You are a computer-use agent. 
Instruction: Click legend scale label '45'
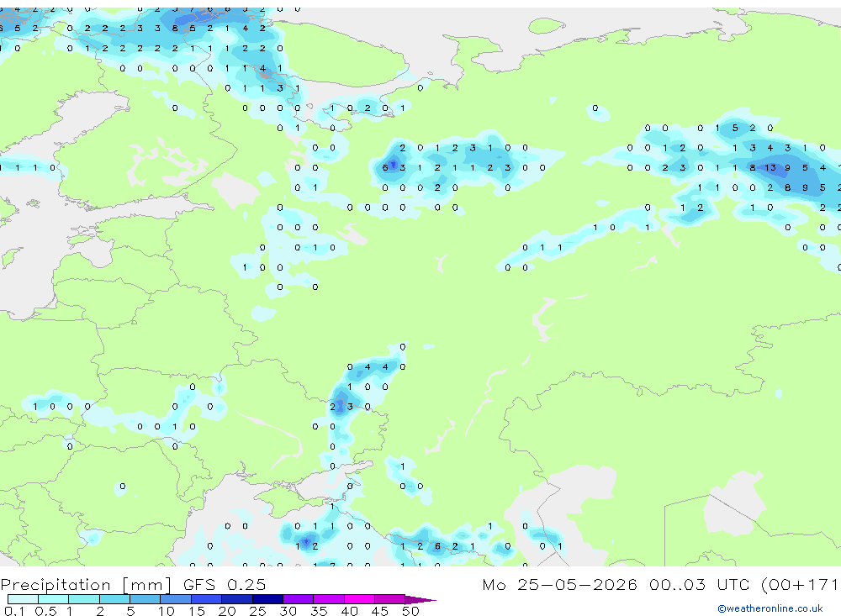click(380, 611)
